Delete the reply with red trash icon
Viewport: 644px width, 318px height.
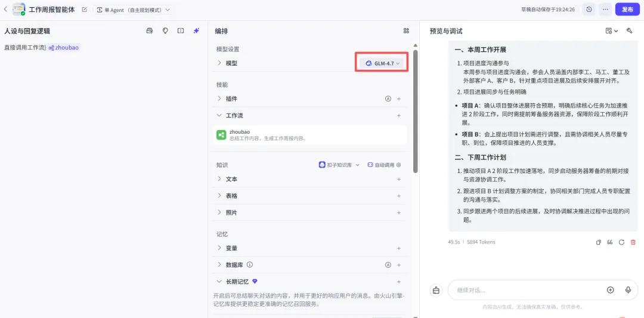633,242
